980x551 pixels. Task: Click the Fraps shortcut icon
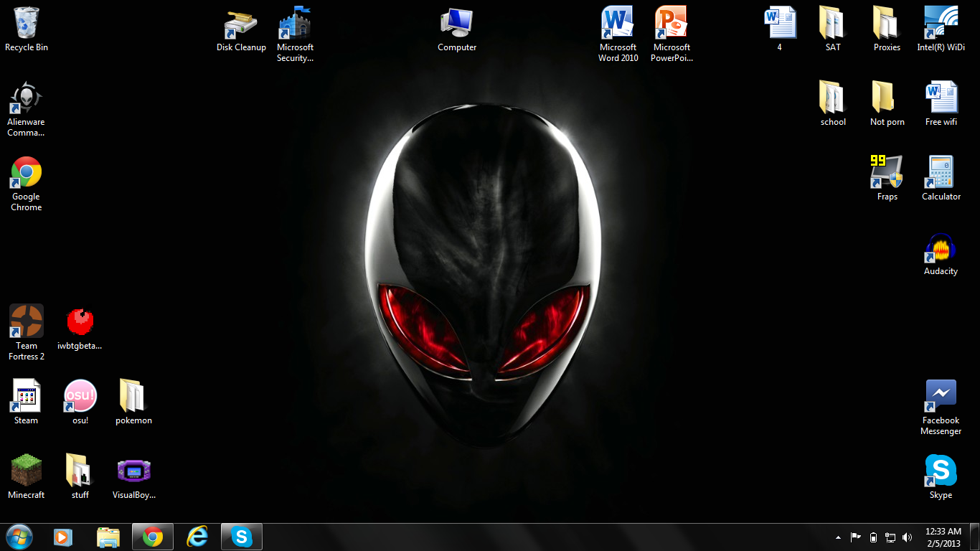887,173
